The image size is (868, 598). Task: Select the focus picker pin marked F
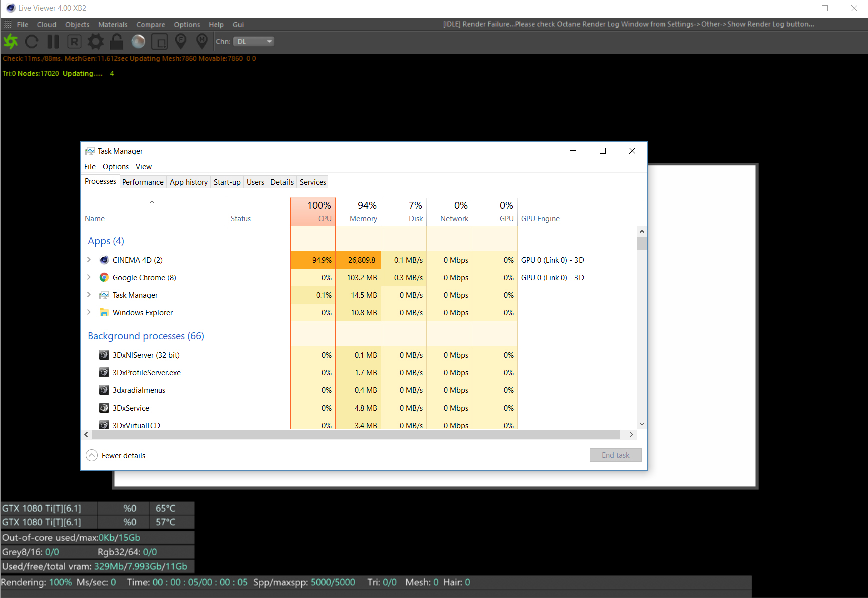point(181,41)
